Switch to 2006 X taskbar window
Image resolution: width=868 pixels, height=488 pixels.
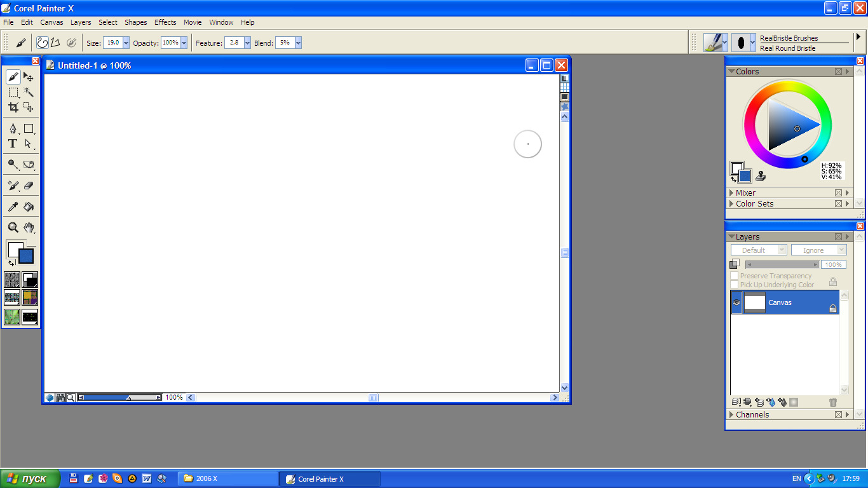[227, 478]
